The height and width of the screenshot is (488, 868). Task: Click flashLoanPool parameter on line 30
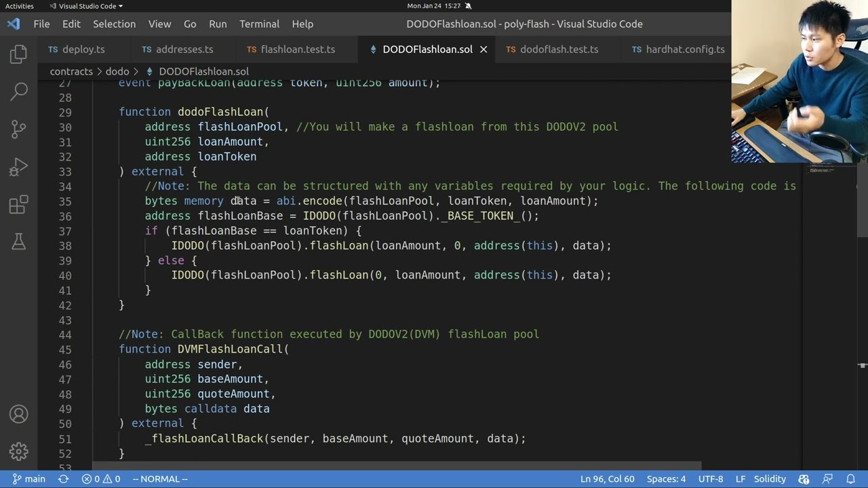point(240,127)
